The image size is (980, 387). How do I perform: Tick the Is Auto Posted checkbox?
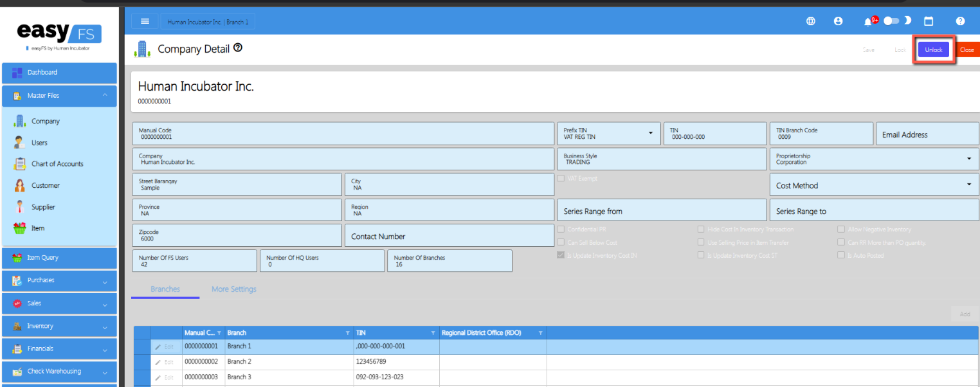841,255
